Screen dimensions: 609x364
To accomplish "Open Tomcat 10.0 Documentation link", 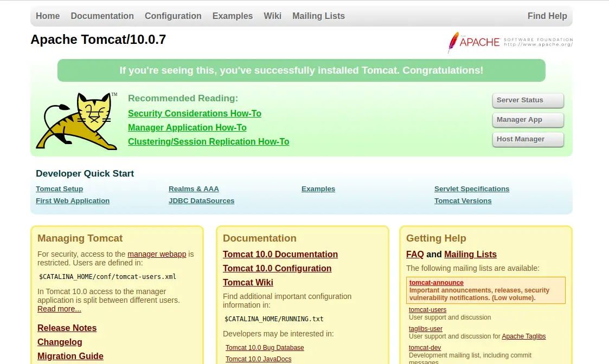I will [x=280, y=254].
